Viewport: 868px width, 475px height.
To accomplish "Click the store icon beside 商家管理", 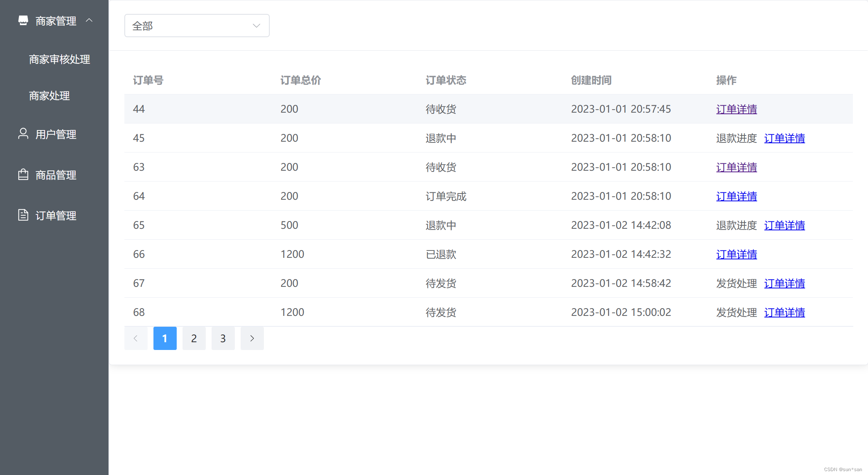I will point(23,21).
